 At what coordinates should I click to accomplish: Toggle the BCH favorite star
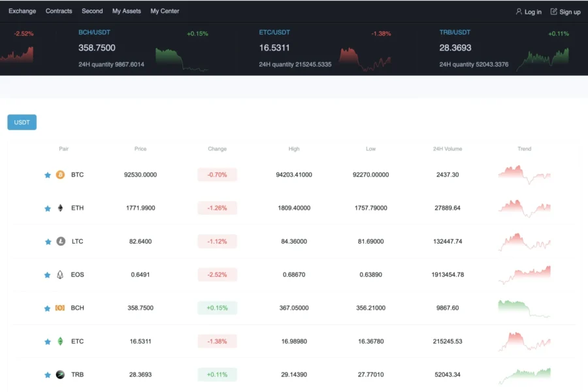click(x=47, y=308)
